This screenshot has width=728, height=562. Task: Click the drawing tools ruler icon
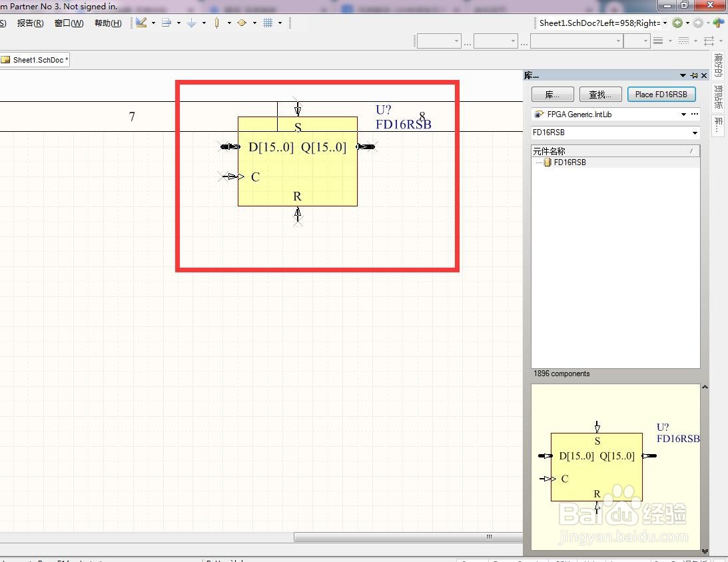pos(142,23)
